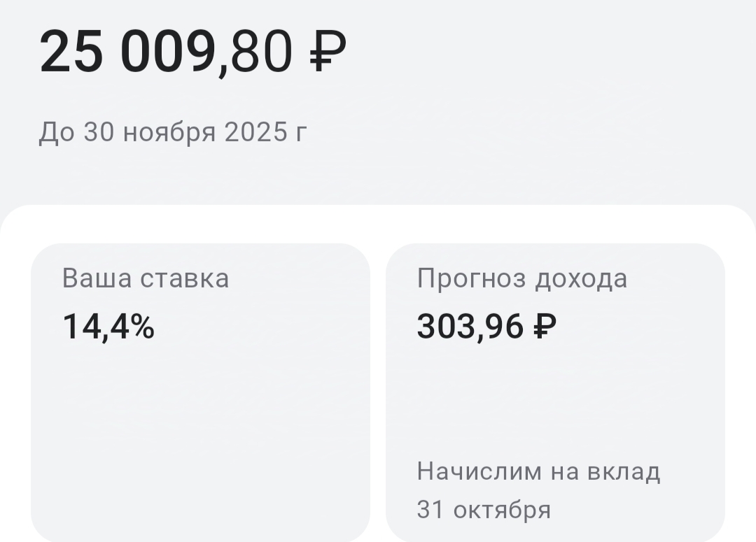Screen dimensions: 756x542
Task: Select the Ваша ставка label
Action: click(145, 278)
